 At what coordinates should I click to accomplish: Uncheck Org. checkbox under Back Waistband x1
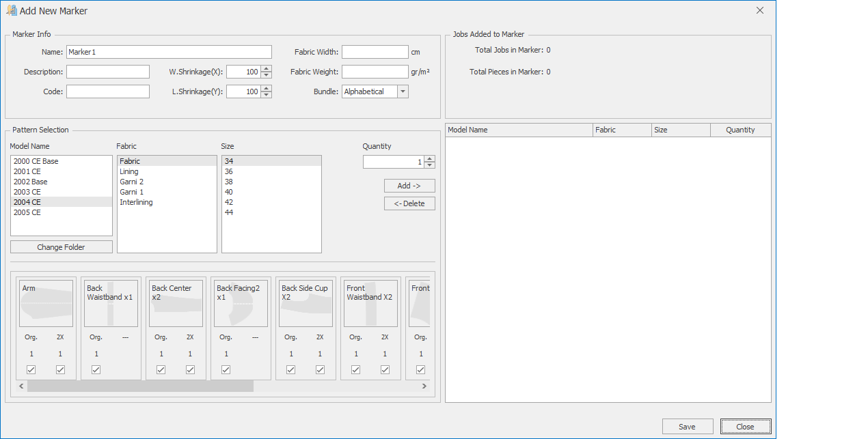pyautogui.click(x=96, y=370)
